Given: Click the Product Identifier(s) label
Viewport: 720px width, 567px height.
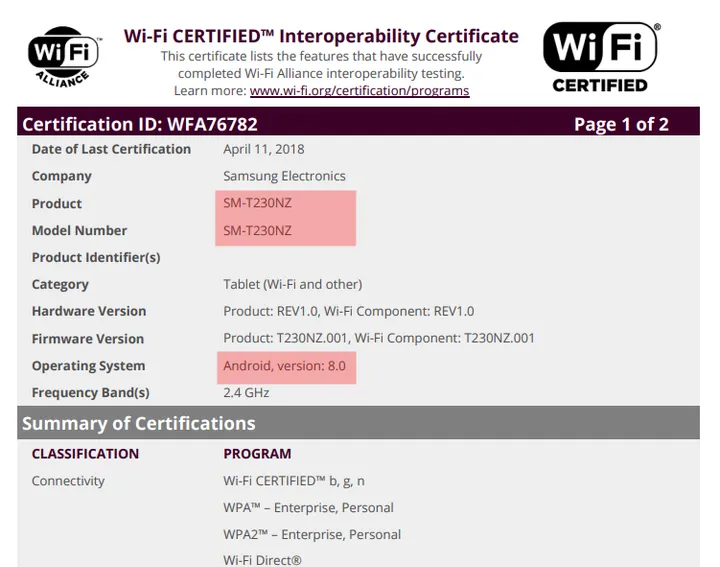Looking at the screenshot, I should click(96, 257).
